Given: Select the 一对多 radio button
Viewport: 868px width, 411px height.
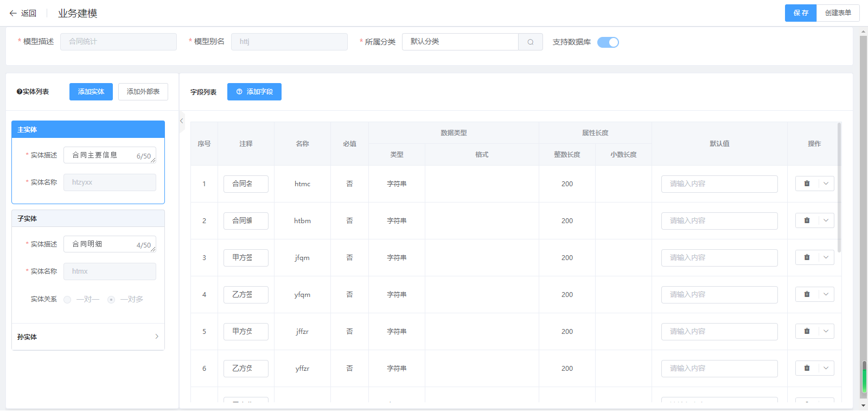Looking at the screenshot, I should 111,300.
